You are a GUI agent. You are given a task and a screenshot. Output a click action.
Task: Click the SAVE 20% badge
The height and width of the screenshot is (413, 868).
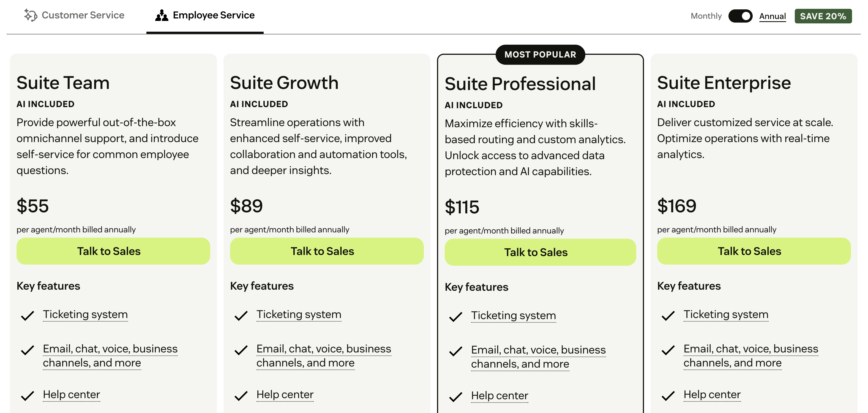click(823, 16)
